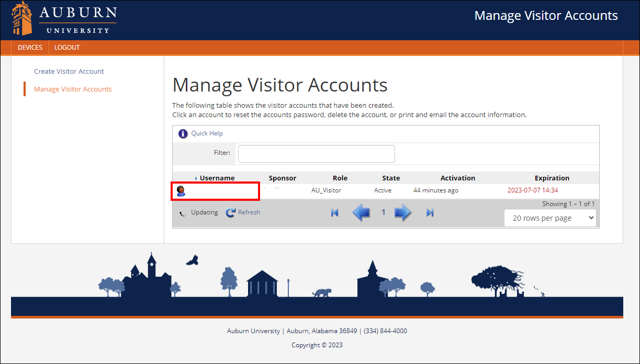Select Manage Visitor Accounts in sidebar
The height and width of the screenshot is (364, 640).
(73, 89)
